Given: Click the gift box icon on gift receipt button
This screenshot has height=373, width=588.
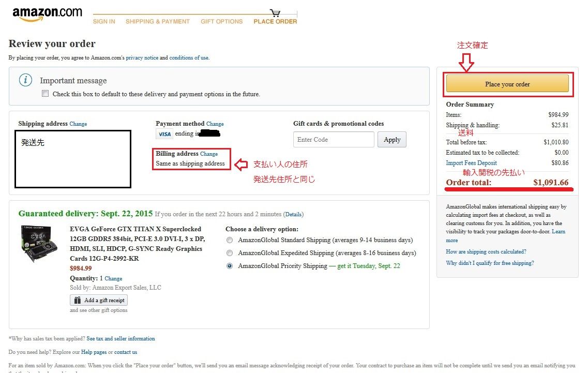Looking at the screenshot, I should tap(77, 300).
